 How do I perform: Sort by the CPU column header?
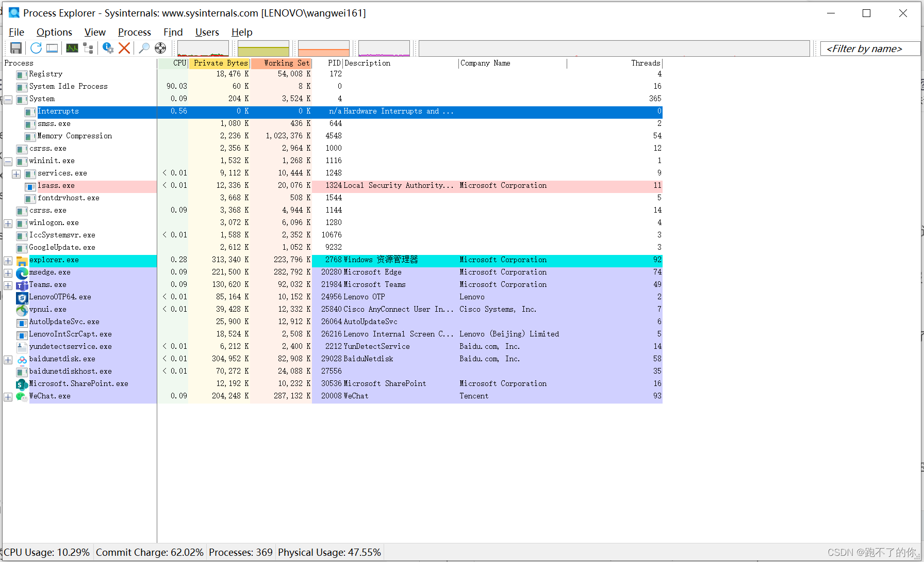click(173, 63)
